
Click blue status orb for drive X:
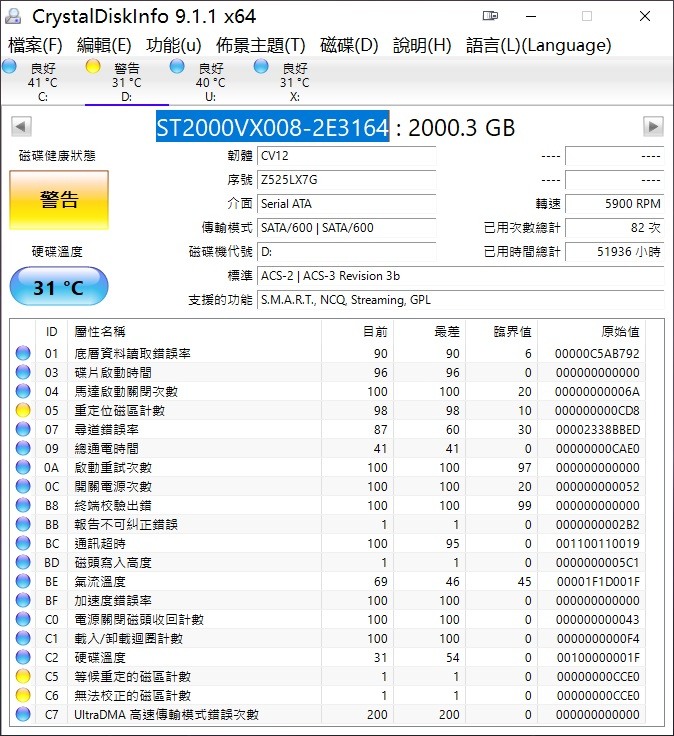coord(261,66)
